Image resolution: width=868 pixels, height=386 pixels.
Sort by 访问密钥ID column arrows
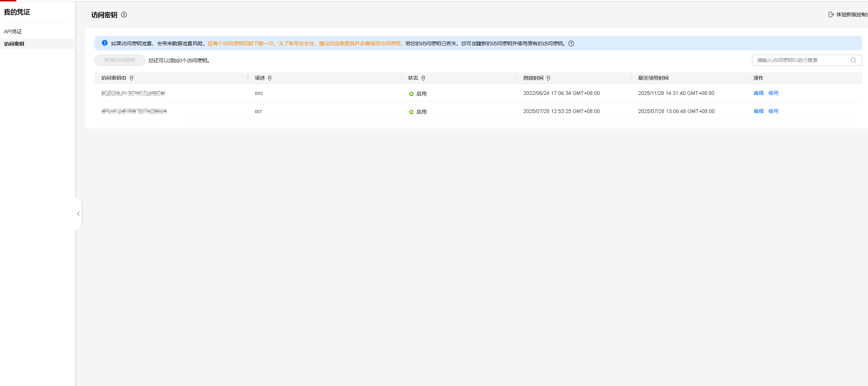[x=132, y=78]
